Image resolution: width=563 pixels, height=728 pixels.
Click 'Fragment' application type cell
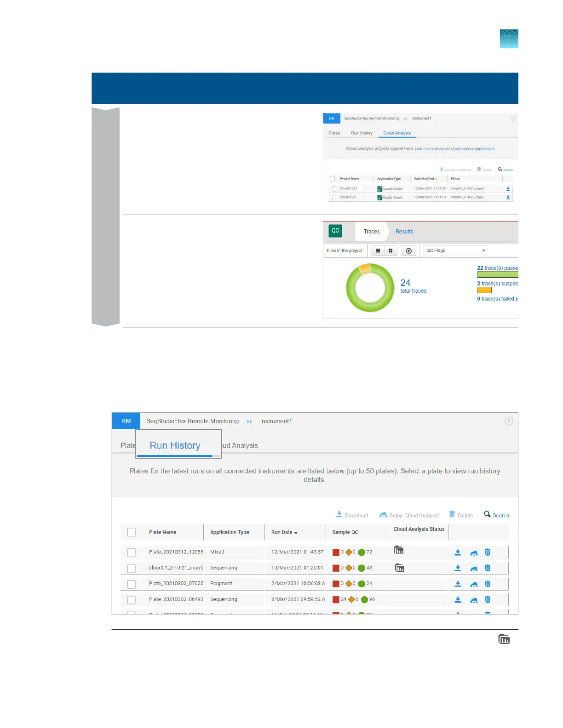pos(221,583)
